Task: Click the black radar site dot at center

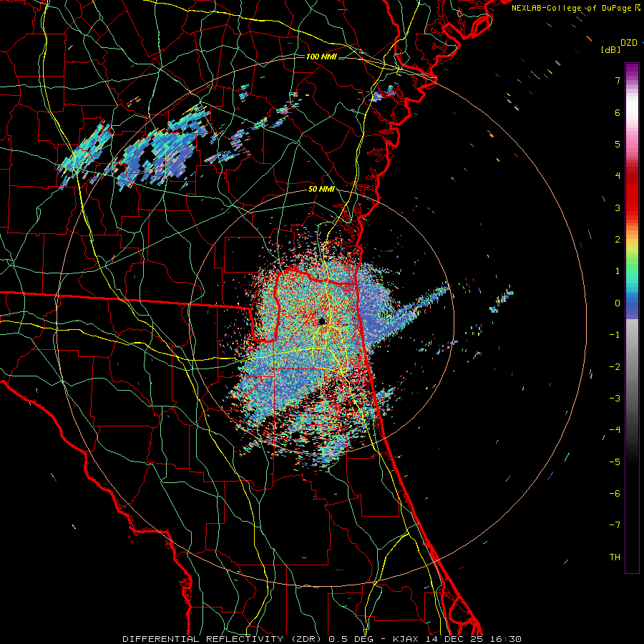Action: pos(322,321)
